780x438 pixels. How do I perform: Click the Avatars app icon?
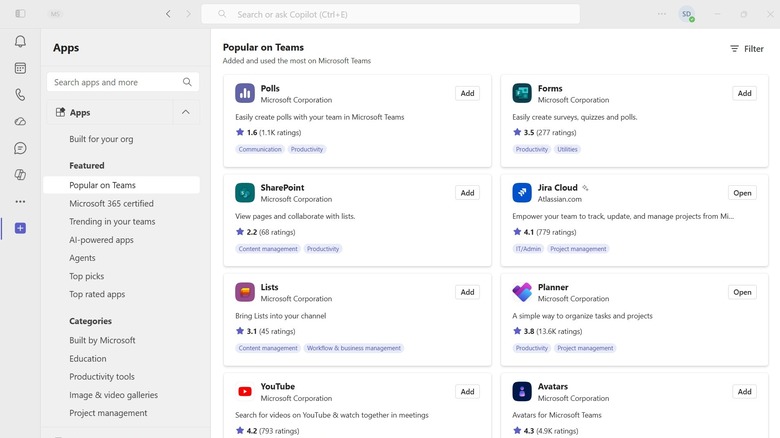pyautogui.click(x=522, y=392)
